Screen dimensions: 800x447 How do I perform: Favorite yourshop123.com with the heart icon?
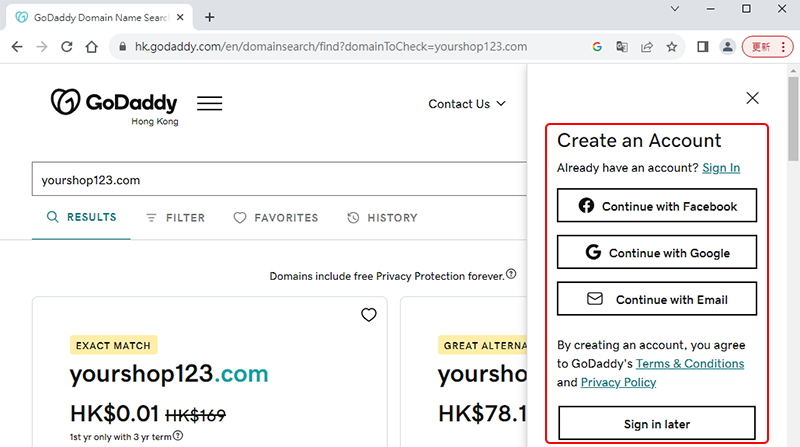[368, 315]
